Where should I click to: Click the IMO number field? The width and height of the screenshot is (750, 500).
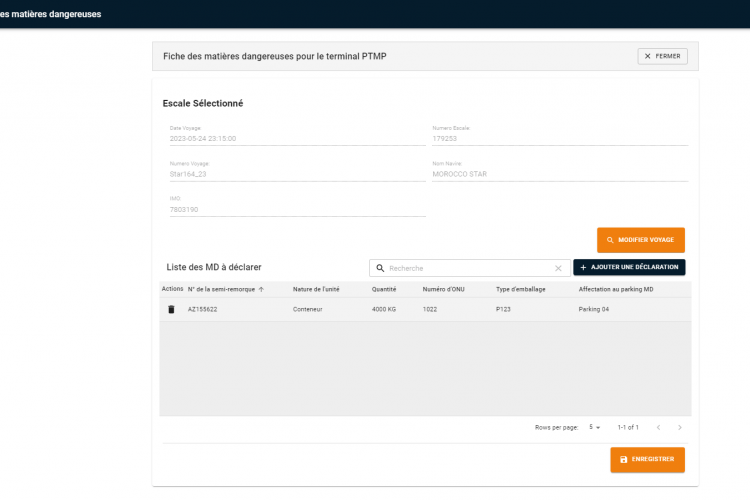click(297, 209)
